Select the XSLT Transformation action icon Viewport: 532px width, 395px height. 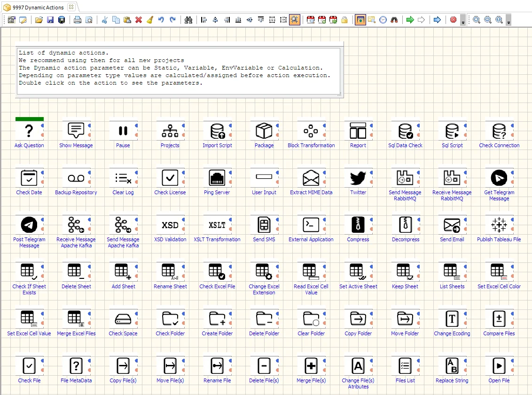217,225
